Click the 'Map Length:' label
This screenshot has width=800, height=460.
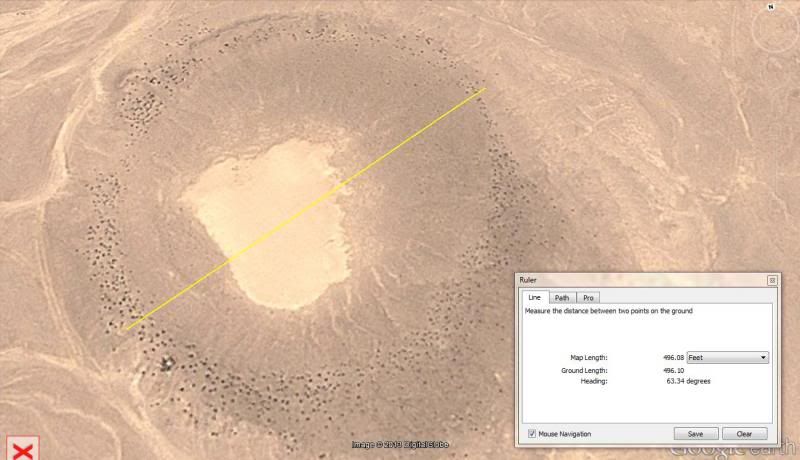pyautogui.click(x=589, y=358)
